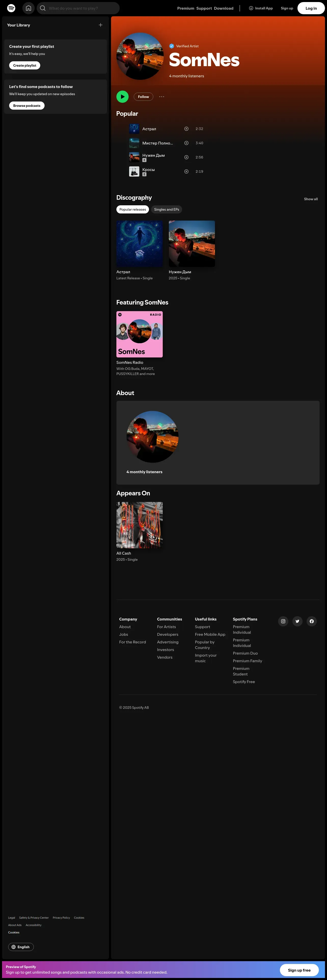Open the Support link in top bar

point(204,8)
